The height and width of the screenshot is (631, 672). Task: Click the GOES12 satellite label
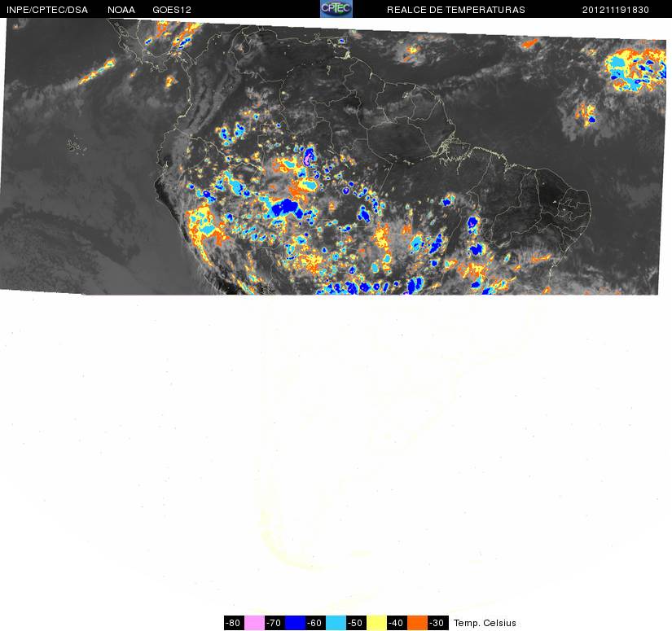tap(172, 10)
